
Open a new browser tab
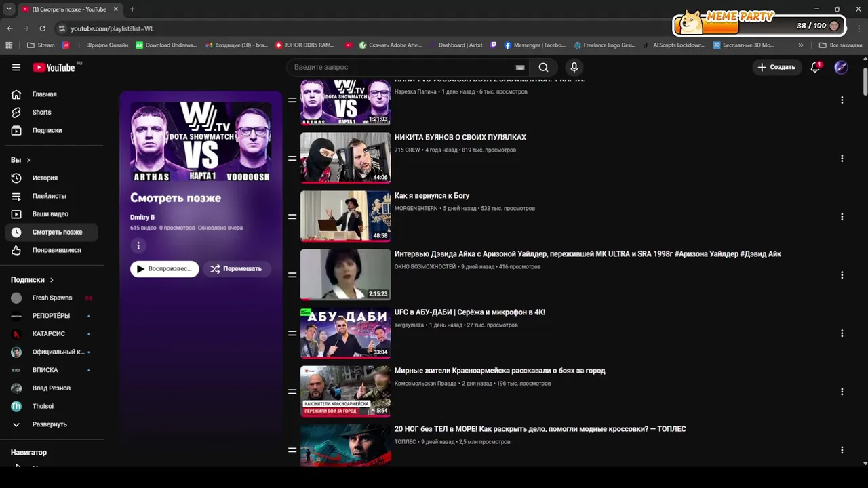(x=132, y=9)
